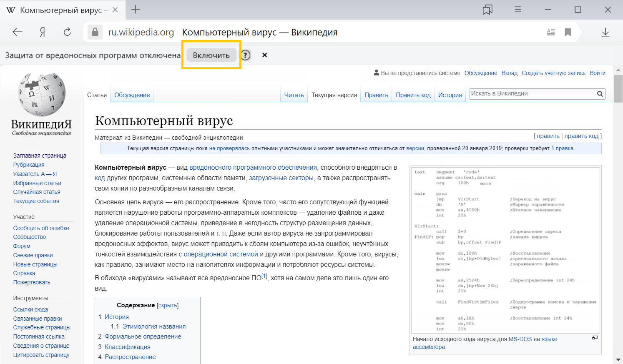
Task: Open the MS-DOS virus source code image
Action: [505, 250]
